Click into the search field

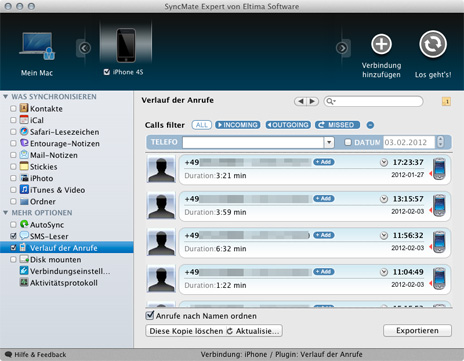click(x=373, y=101)
